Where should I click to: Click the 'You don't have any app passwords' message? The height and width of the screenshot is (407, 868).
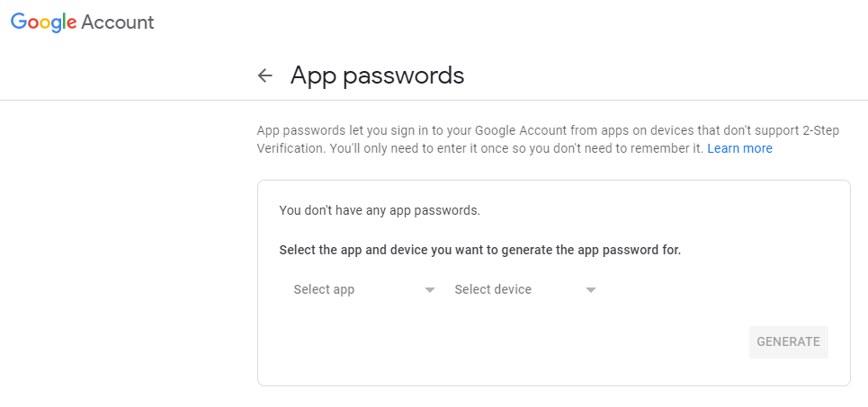(x=380, y=210)
